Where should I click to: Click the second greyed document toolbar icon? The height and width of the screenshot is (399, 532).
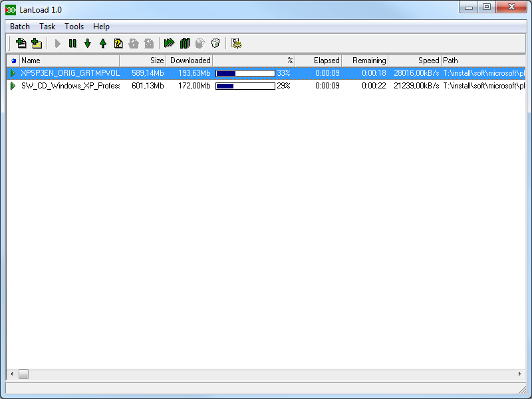point(148,43)
